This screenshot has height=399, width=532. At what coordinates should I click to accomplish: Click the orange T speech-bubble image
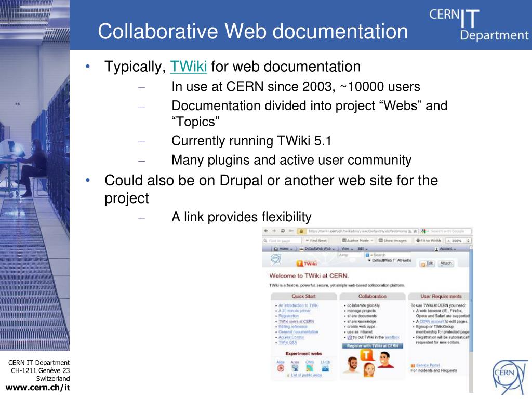367,355
